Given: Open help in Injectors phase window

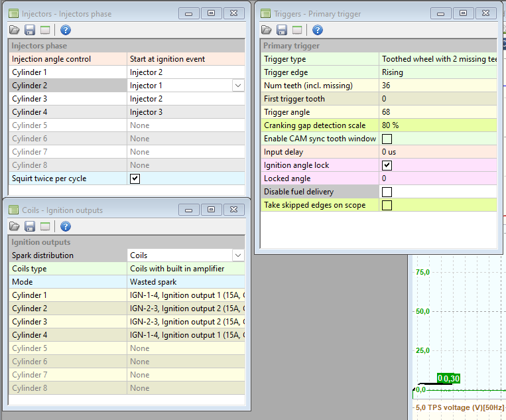Looking at the screenshot, I should click(66, 30).
